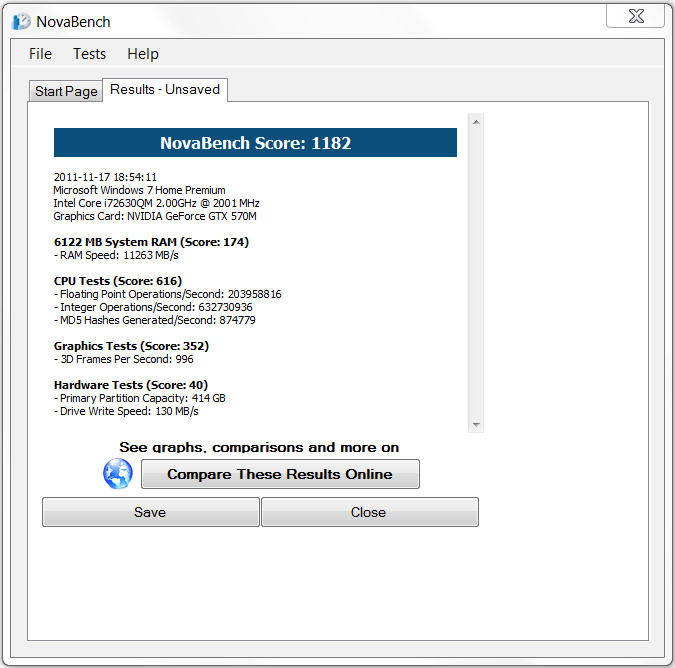Click Primary Partition Capacity: 414 GB line
675x668 pixels.
pyautogui.click(x=139, y=398)
